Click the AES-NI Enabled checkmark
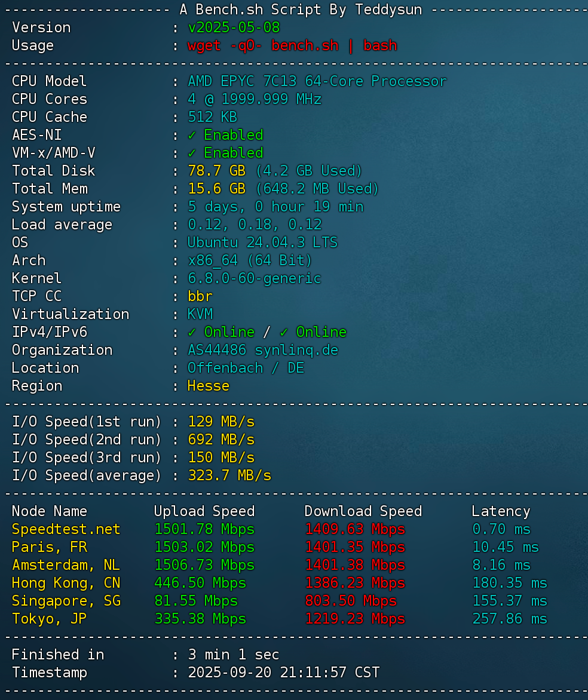 click(x=192, y=135)
